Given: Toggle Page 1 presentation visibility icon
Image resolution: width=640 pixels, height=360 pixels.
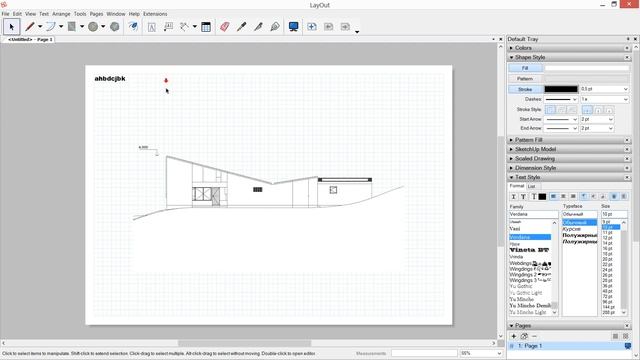Looking at the screenshot, I should click(628, 346).
